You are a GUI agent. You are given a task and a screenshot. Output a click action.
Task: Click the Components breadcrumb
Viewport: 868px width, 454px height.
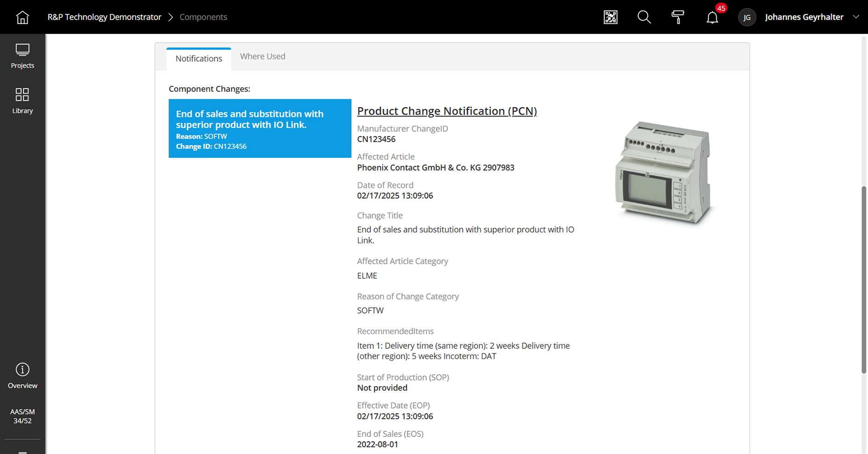[203, 17]
